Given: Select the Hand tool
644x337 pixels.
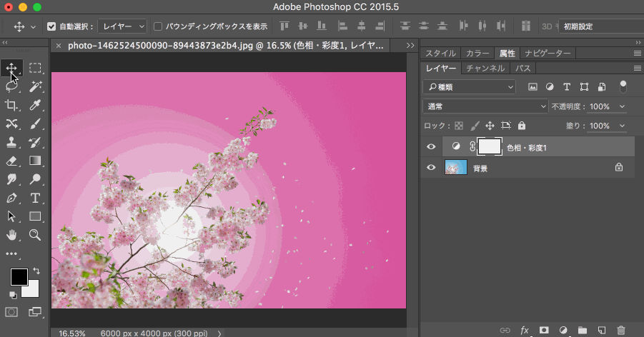Looking at the screenshot, I should [12, 235].
